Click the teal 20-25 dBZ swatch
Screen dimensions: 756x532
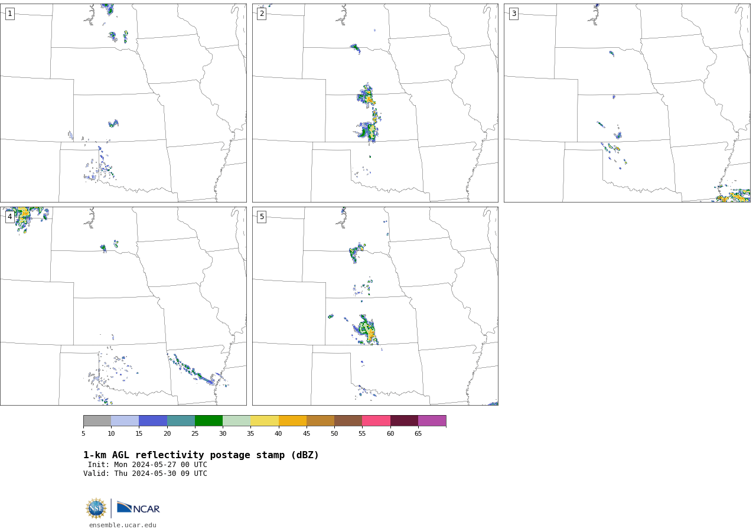click(181, 421)
